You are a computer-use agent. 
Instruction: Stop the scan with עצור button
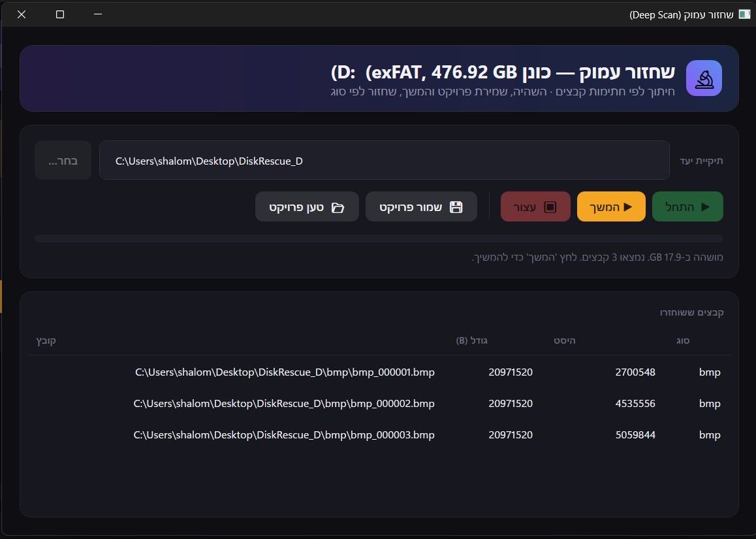535,206
